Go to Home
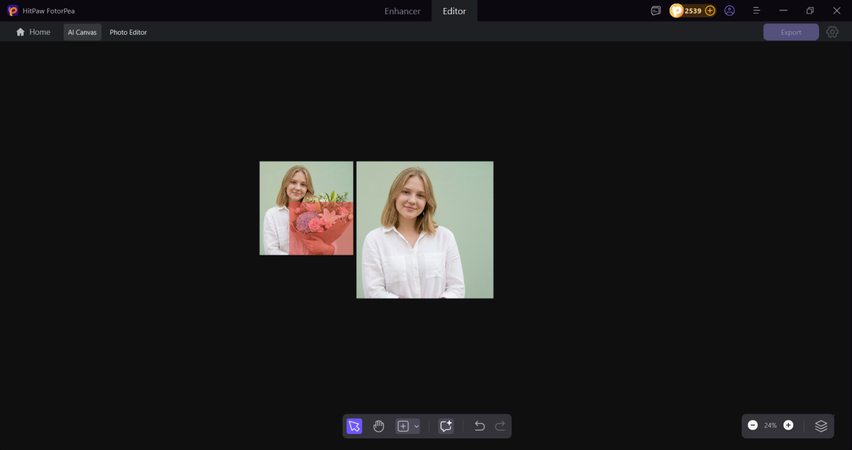 click(33, 32)
